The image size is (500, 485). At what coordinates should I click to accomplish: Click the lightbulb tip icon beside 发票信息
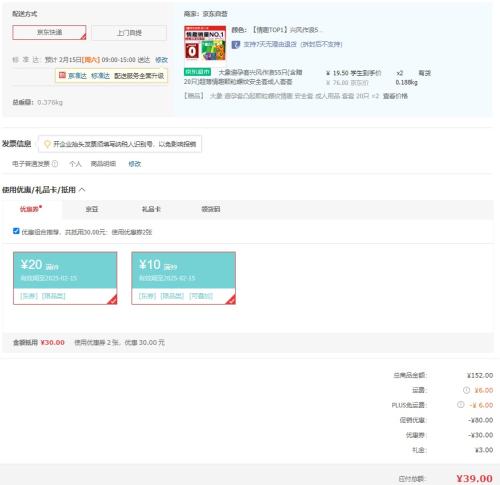tap(47, 144)
